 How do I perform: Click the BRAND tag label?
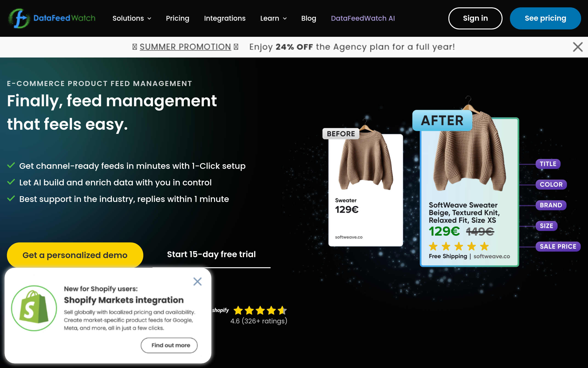click(551, 205)
